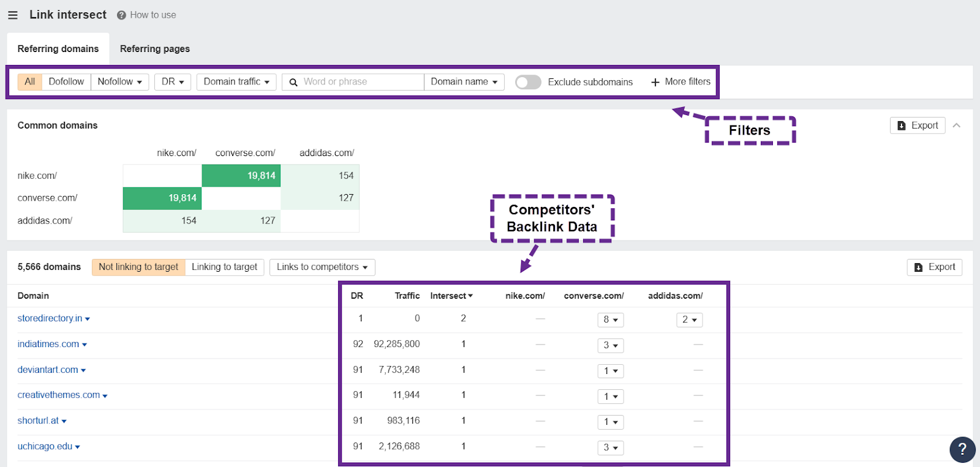
Task: Export the Common domains table
Action: (x=918, y=125)
